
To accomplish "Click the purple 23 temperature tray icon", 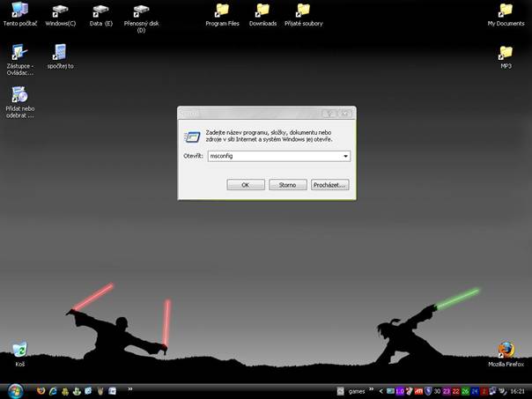I will tap(447, 391).
